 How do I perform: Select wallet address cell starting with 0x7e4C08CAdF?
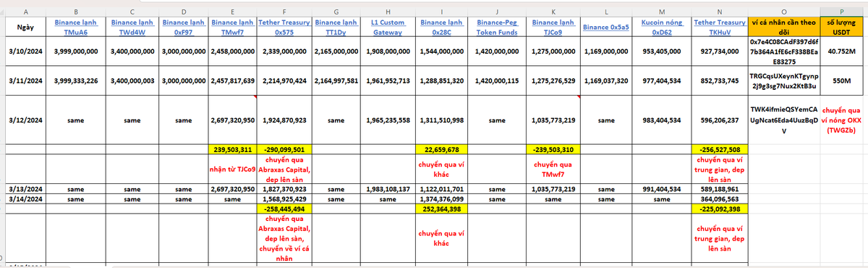coord(784,52)
